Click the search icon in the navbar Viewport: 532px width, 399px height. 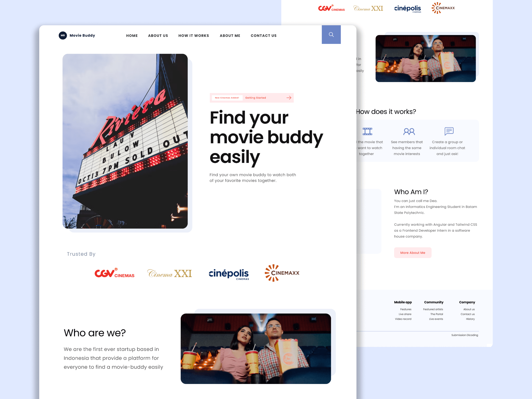[331, 35]
